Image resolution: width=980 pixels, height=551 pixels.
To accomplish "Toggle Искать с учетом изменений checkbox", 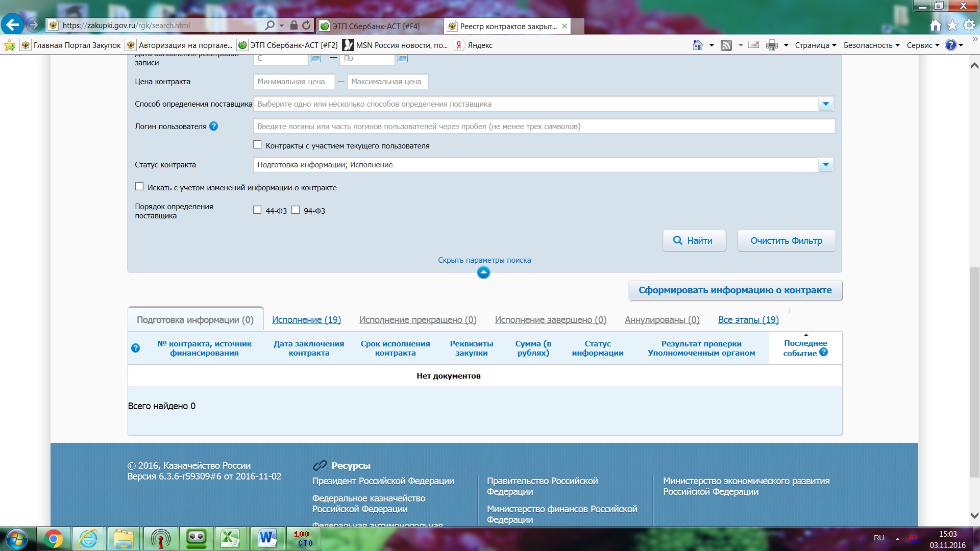I will pyautogui.click(x=139, y=187).
